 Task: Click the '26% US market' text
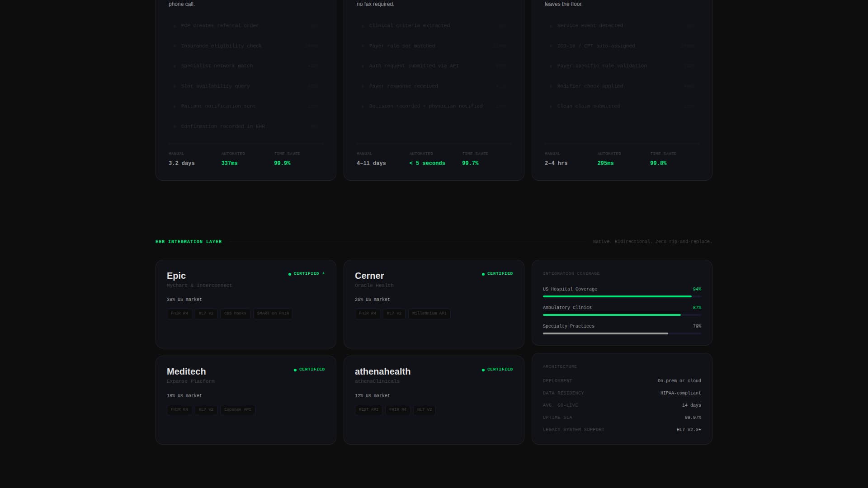(373, 300)
